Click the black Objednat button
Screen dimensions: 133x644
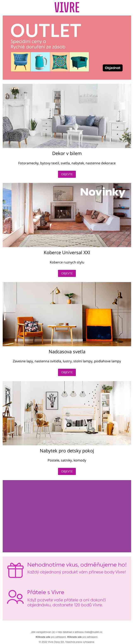(112, 68)
